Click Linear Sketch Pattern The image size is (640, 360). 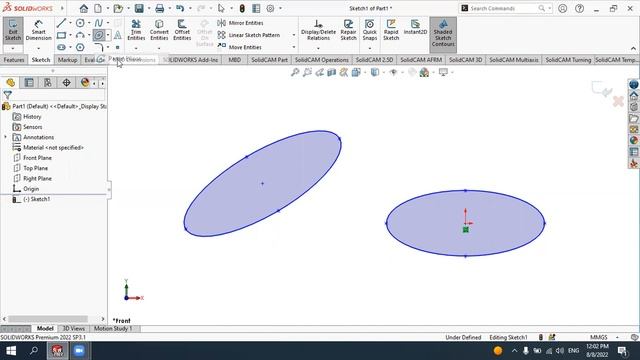[249, 35]
